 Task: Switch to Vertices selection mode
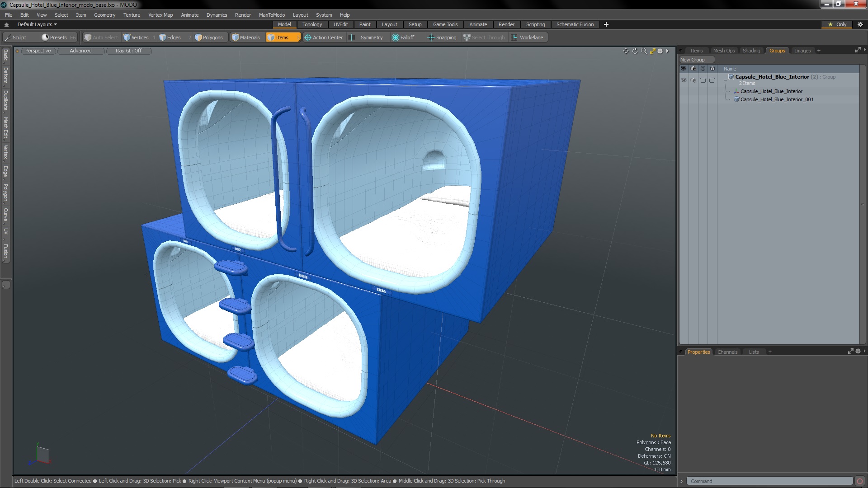(x=136, y=38)
